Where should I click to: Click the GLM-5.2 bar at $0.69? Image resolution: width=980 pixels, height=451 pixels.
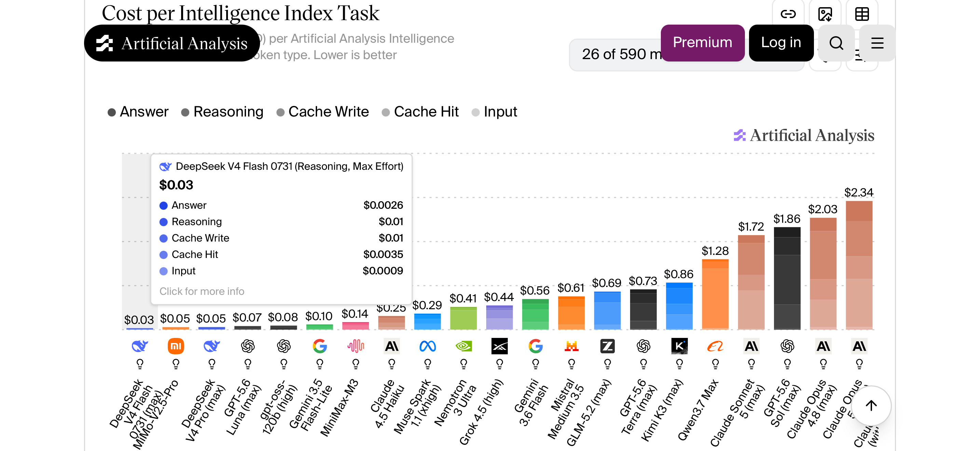coord(608,310)
